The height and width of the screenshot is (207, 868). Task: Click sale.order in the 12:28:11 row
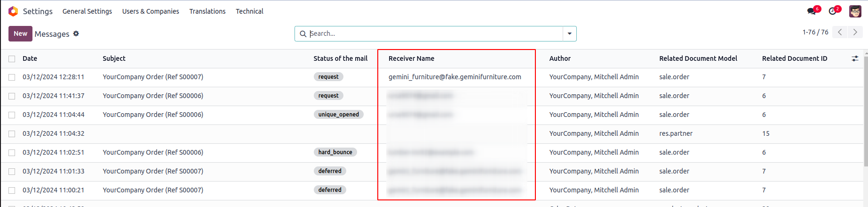click(x=674, y=77)
